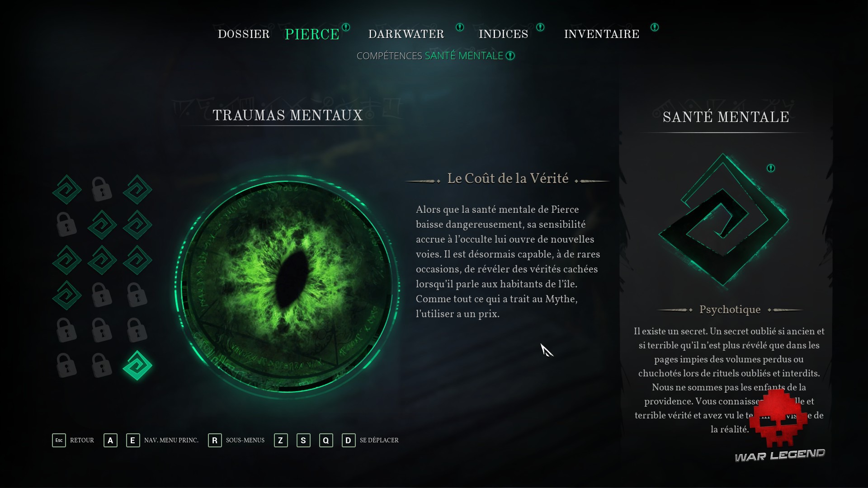Select the top-right trauma spiral icon
Screen dimensions: 868x488
click(x=137, y=189)
